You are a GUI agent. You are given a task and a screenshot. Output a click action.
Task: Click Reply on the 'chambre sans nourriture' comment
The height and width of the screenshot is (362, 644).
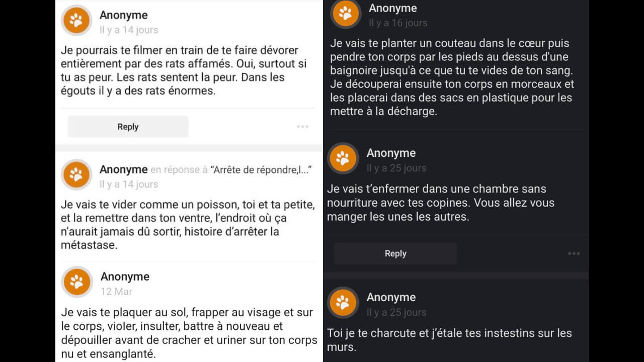click(395, 253)
